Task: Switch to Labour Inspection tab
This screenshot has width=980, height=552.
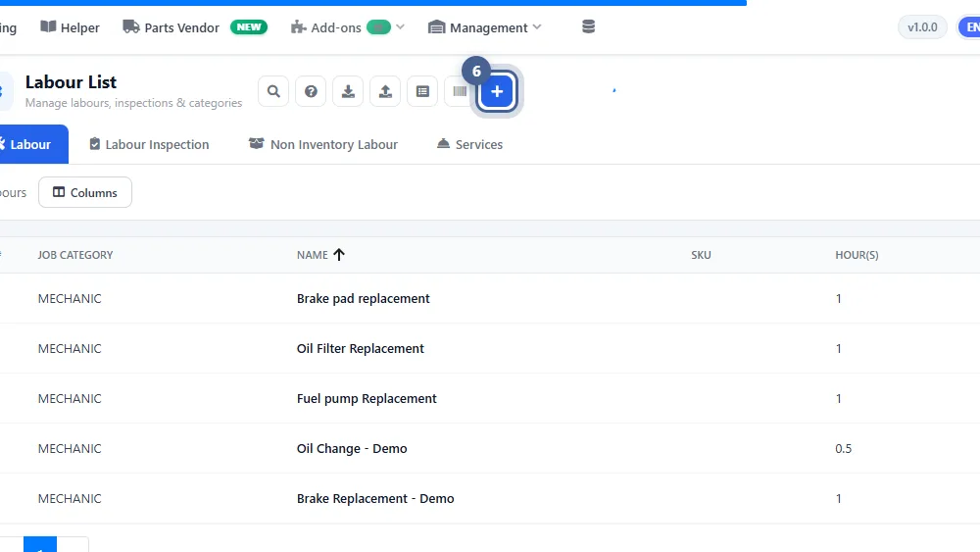Action: (x=149, y=144)
